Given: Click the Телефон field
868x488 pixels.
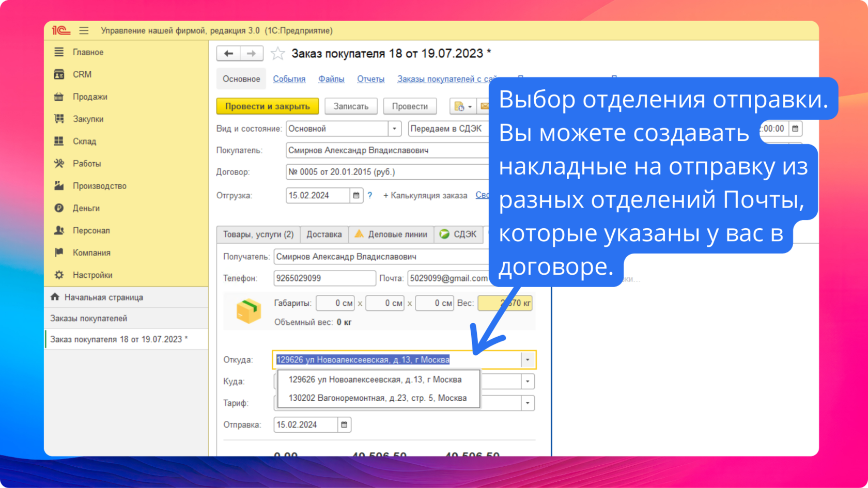Looking at the screenshot, I should point(324,278).
